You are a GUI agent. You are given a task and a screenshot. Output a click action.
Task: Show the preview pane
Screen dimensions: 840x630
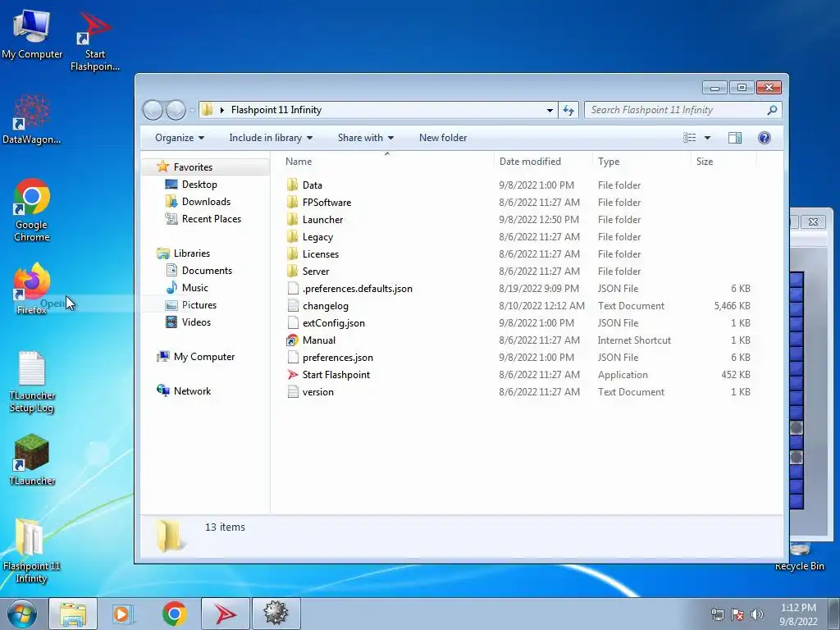(x=735, y=138)
